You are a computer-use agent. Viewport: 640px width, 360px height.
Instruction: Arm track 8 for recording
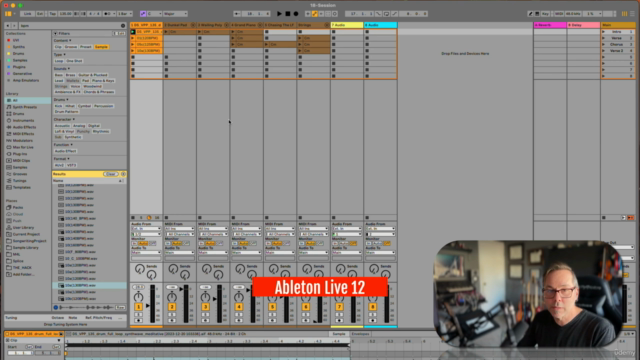pos(373,320)
